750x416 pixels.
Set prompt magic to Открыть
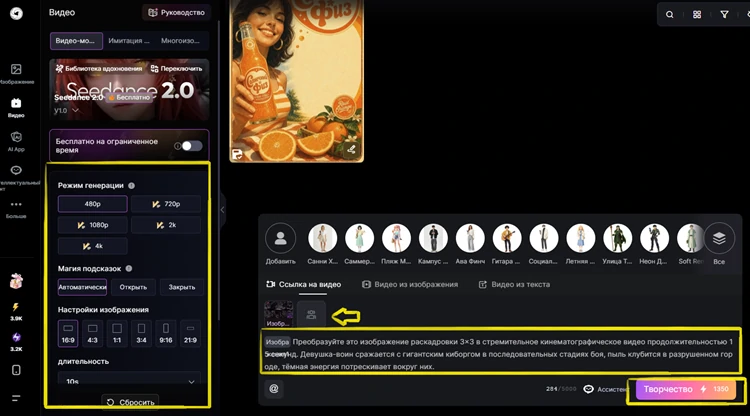(133, 287)
